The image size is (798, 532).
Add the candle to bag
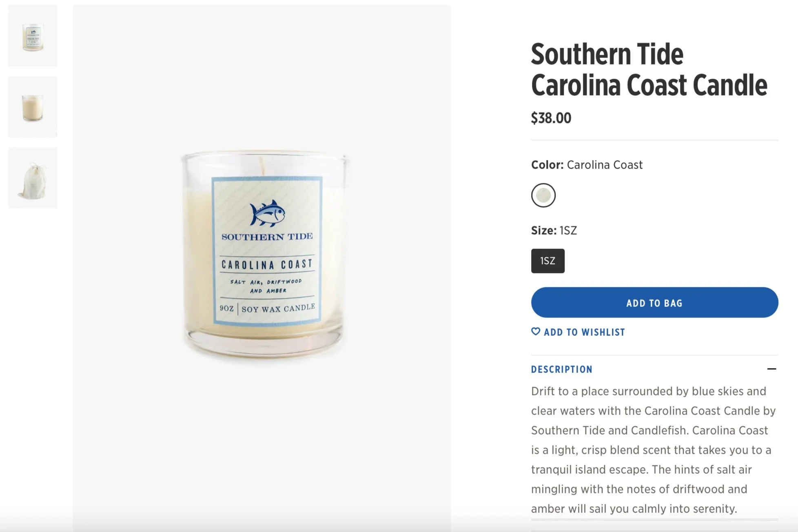click(655, 302)
